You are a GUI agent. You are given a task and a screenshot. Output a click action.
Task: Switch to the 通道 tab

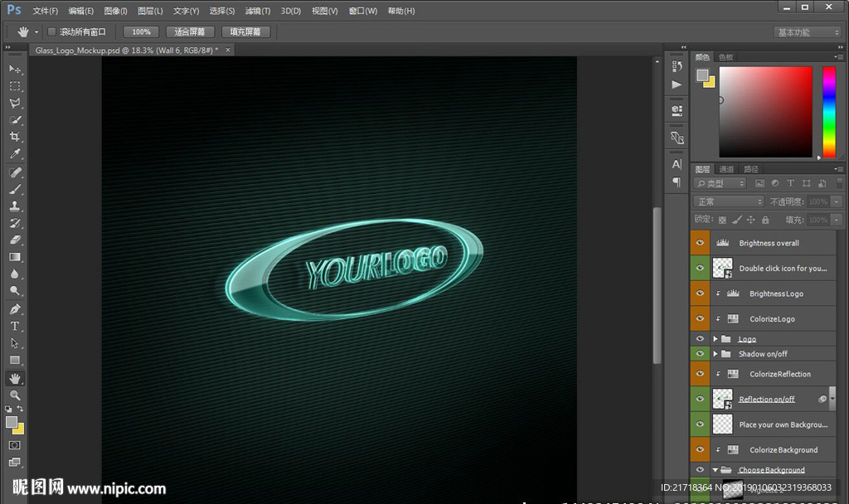726,169
